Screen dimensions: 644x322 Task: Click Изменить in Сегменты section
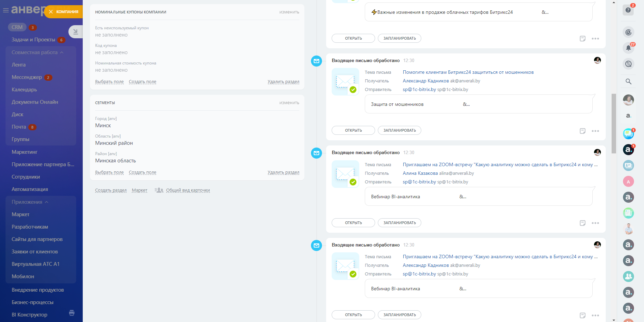click(289, 103)
